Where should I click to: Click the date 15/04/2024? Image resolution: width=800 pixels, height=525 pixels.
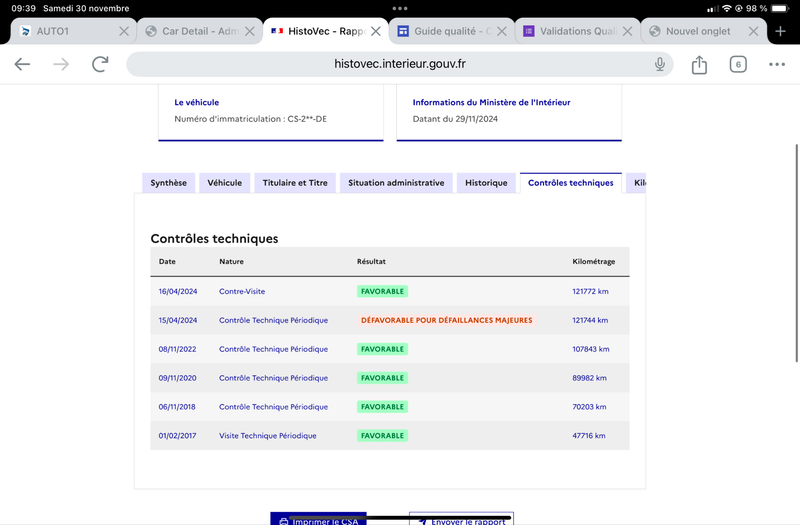coord(178,320)
